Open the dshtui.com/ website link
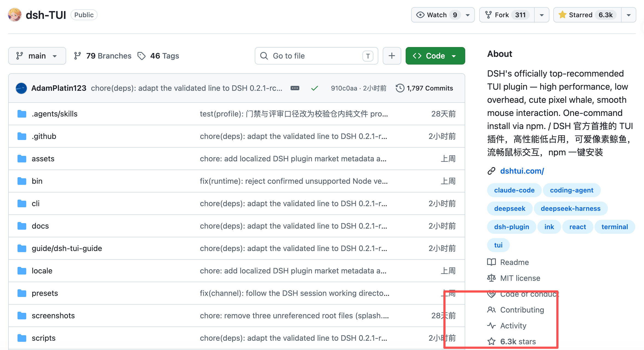The image size is (644, 350). click(522, 171)
